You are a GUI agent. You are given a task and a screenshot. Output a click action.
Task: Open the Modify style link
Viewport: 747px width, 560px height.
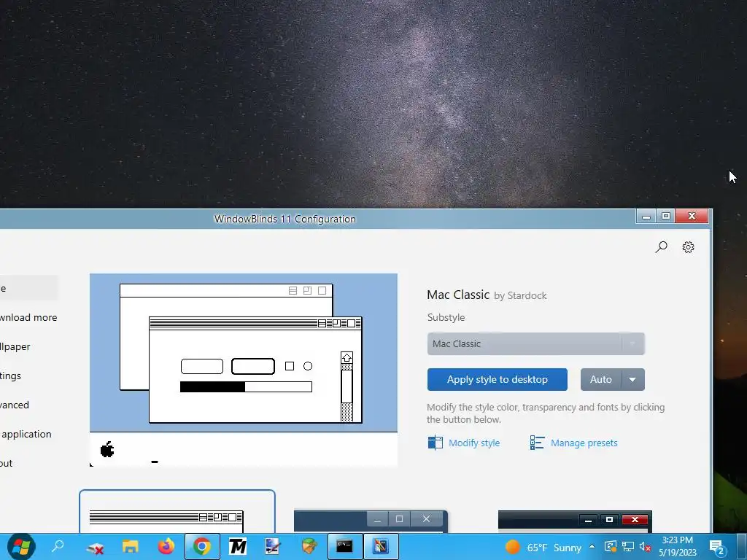pyautogui.click(x=474, y=443)
